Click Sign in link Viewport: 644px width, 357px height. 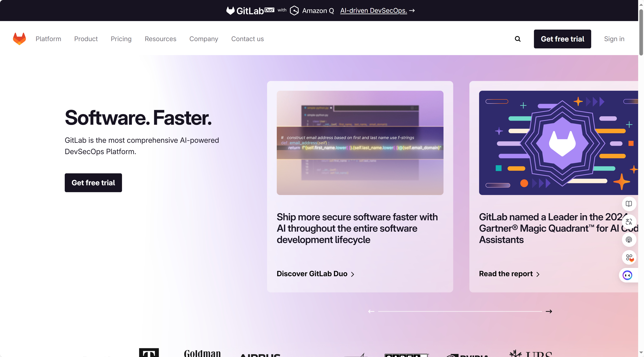coord(614,39)
